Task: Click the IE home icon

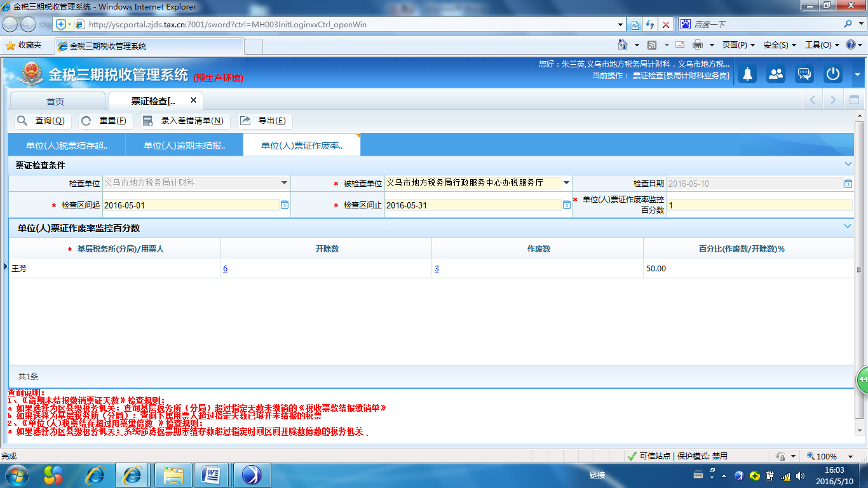Action: point(623,45)
